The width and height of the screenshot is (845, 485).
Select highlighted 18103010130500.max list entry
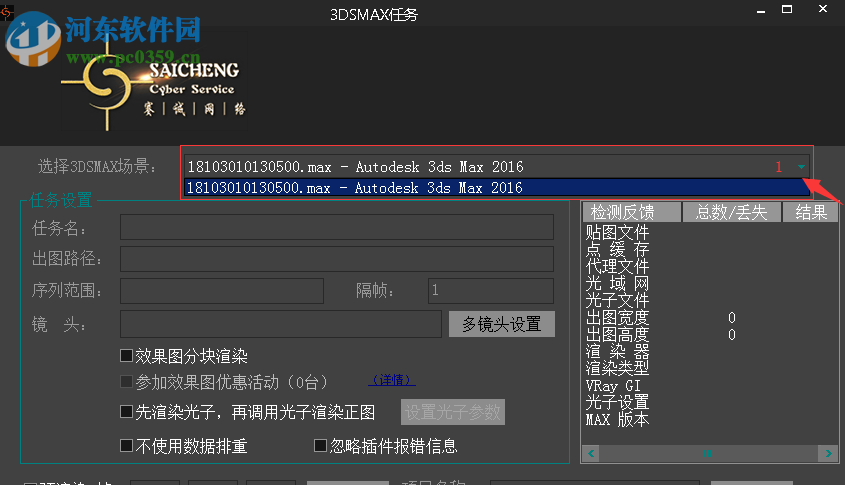pyautogui.click(x=496, y=188)
